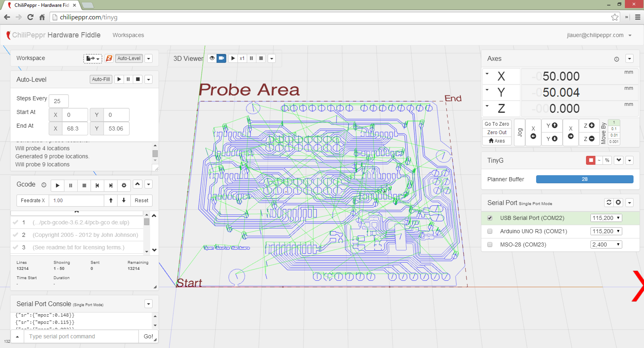Screen dimensions: 644x348
Task: Click the red TinyG feedhold stop icon
Action: (x=591, y=160)
